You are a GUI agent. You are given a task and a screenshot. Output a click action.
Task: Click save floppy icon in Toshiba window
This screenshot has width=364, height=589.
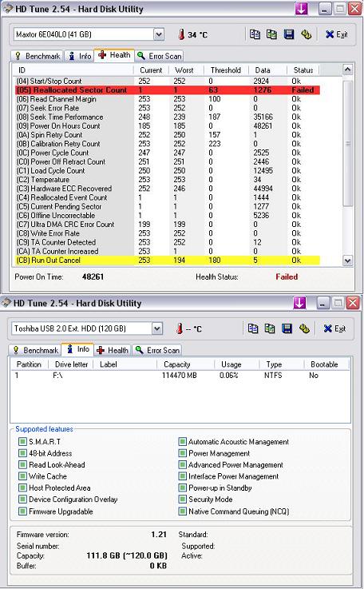(x=287, y=328)
